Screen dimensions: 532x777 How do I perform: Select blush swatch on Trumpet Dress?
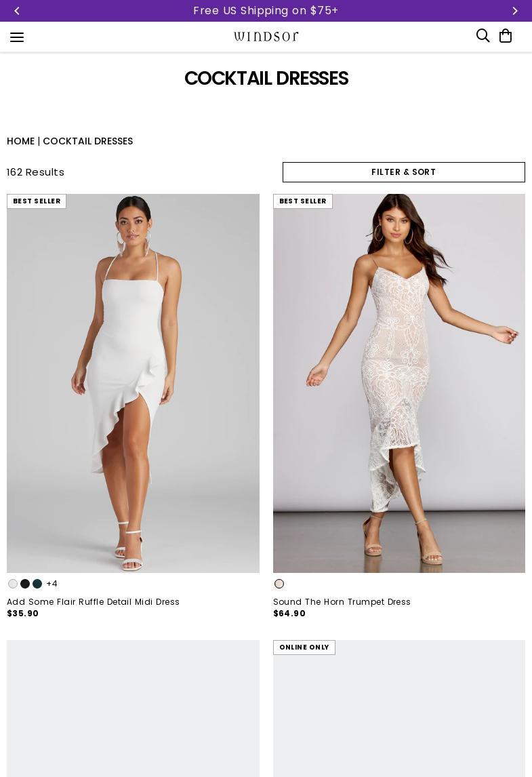click(279, 584)
